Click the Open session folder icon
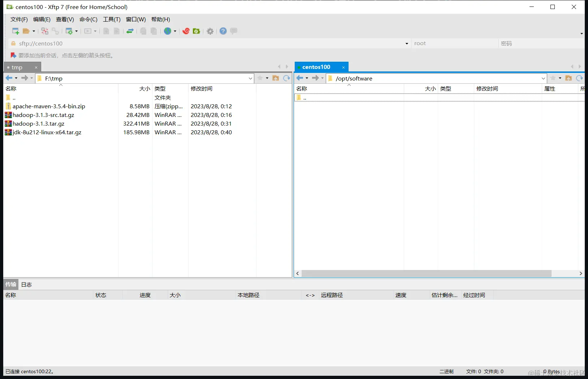 [x=26, y=31]
